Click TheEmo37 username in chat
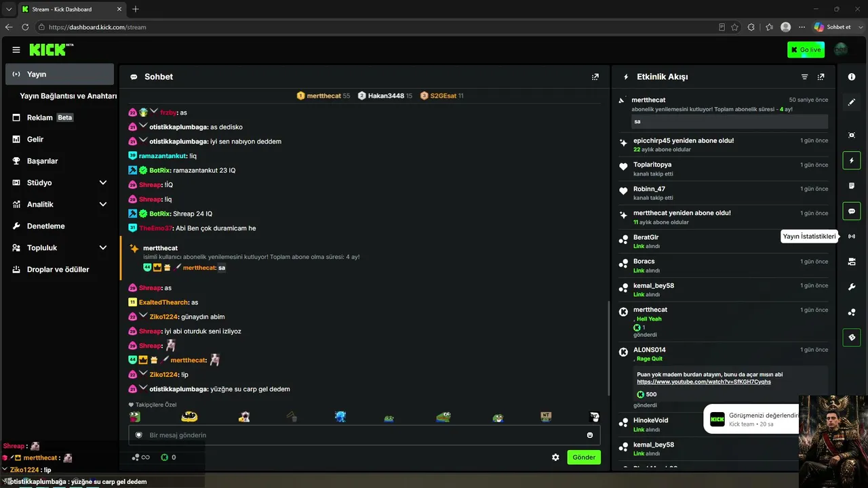Screen dimensions: 868x488 [155, 228]
